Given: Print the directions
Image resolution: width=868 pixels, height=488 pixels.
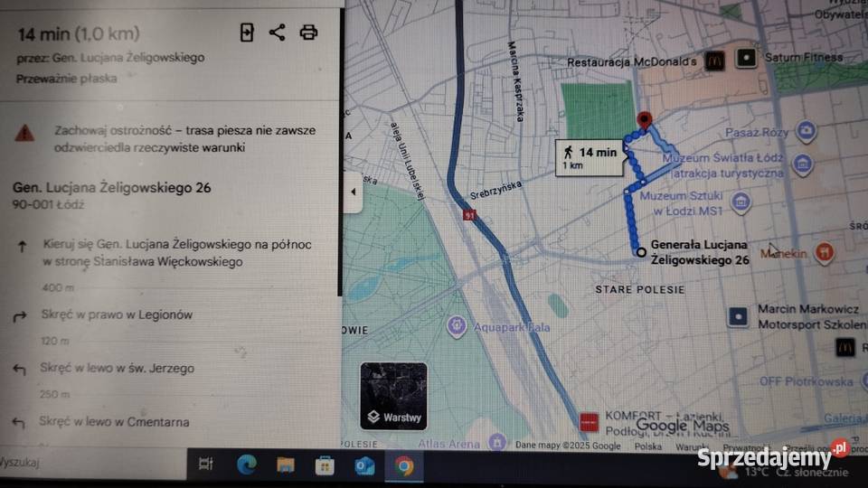Looking at the screenshot, I should click(x=309, y=33).
